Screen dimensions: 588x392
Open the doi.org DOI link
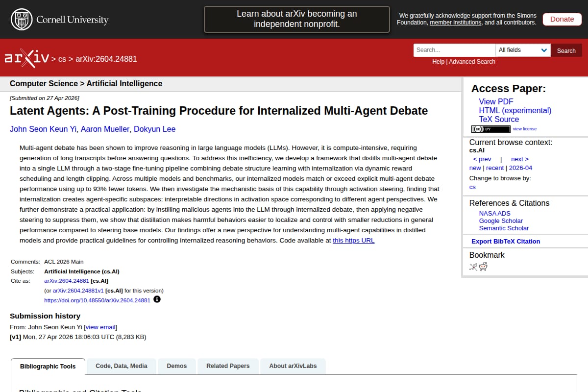(97, 300)
